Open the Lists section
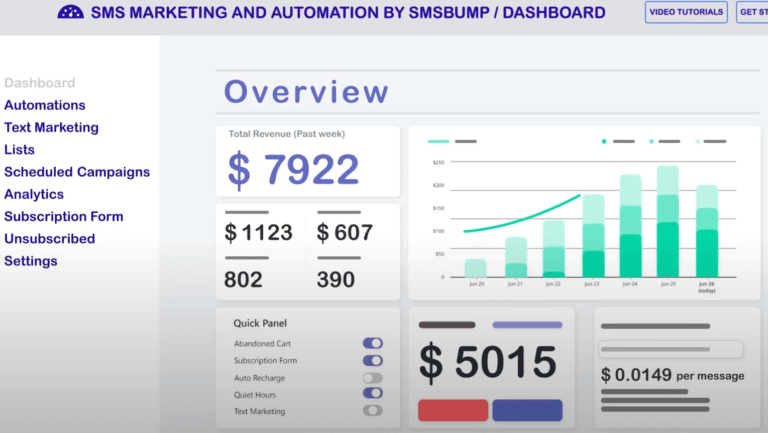This screenshot has width=768, height=433. coord(20,149)
